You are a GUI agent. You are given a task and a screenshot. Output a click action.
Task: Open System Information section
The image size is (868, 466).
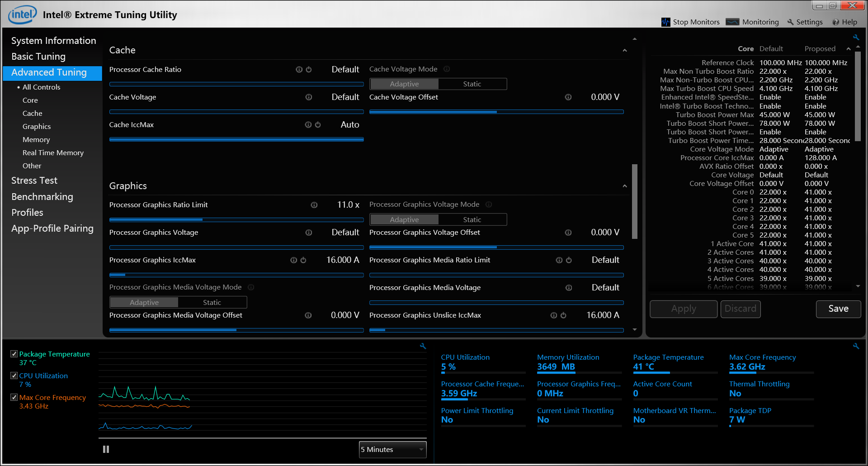53,41
